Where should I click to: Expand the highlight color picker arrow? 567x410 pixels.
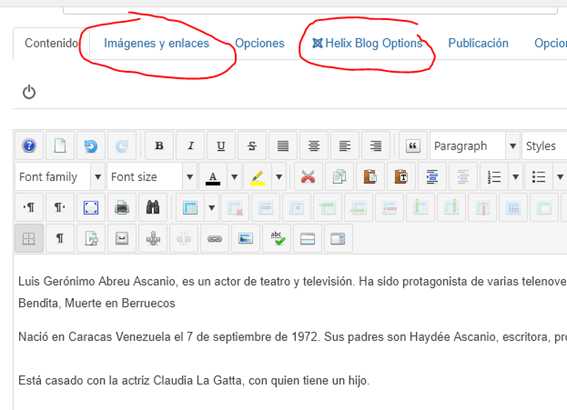[x=279, y=177]
